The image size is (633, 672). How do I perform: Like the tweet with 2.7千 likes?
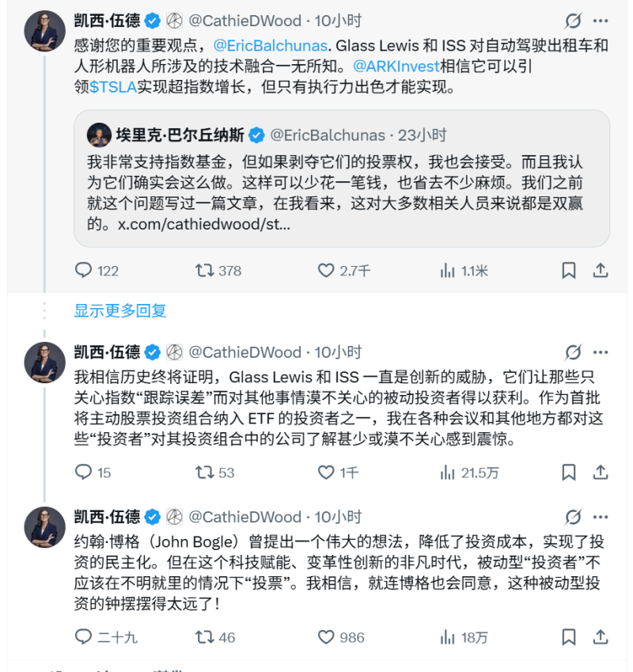(x=326, y=271)
